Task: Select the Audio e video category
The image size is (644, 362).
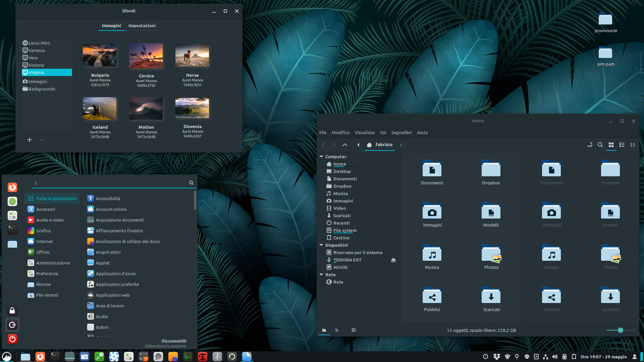Action: 52,220
